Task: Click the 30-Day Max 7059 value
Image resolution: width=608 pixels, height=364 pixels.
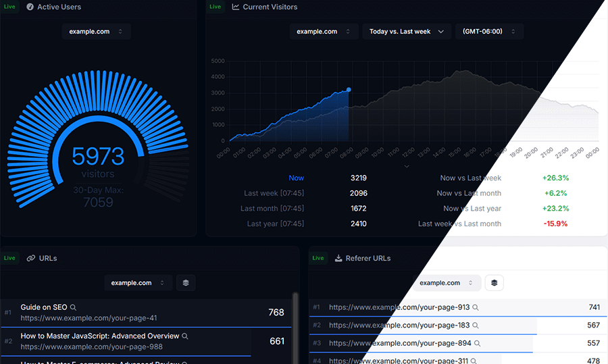Action: pos(98,203)
